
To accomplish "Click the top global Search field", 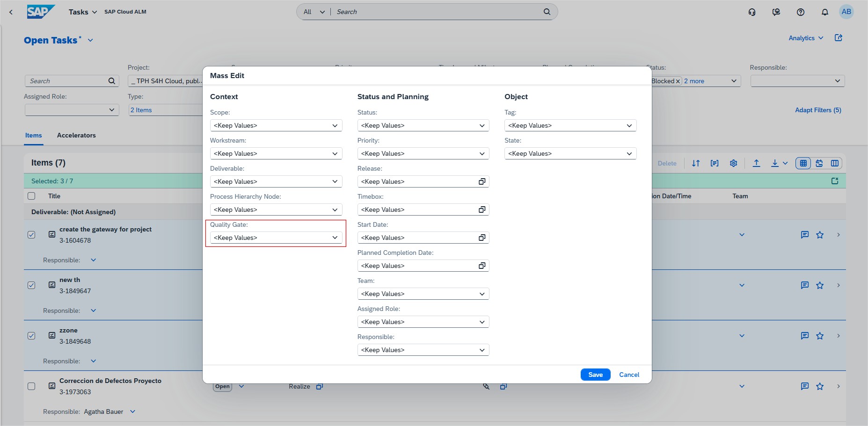I will tap(438, 12).
